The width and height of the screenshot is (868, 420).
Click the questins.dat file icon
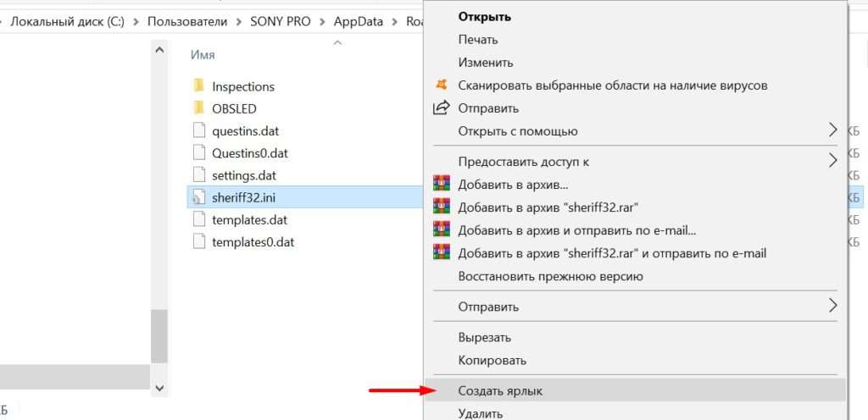199,130
